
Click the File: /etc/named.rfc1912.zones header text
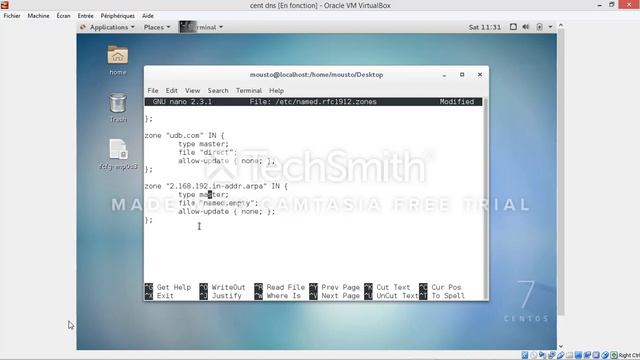pos(313,102)
